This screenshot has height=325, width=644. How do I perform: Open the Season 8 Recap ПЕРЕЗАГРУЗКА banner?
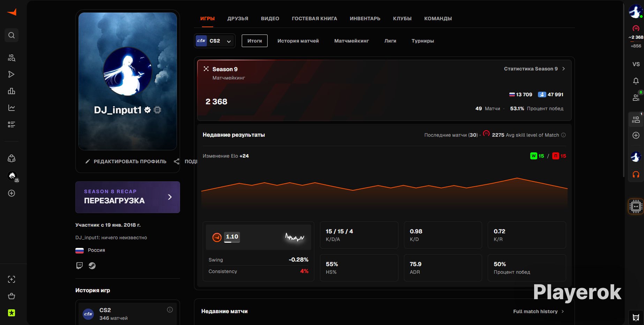coord(128,197)
